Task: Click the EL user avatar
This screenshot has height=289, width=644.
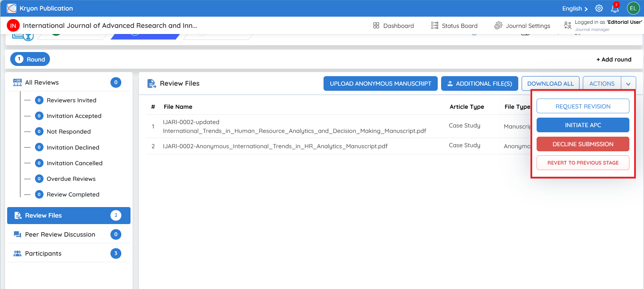Action: (633, 8)
